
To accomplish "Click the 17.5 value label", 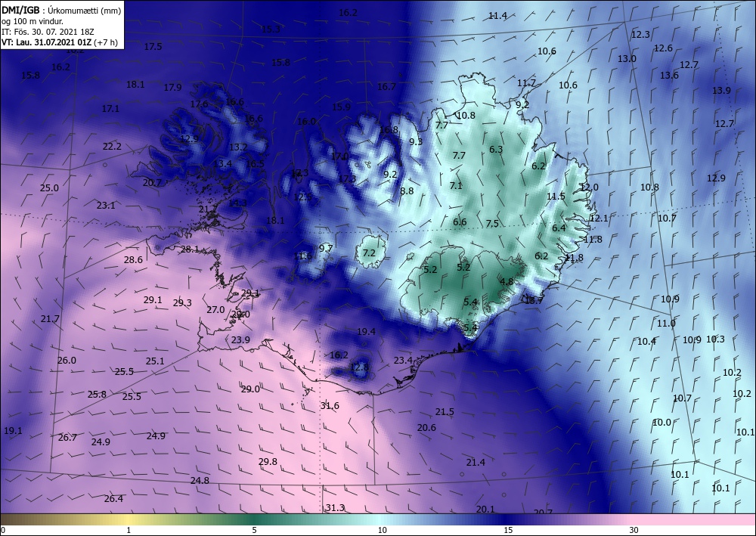I will pos(153,47).
